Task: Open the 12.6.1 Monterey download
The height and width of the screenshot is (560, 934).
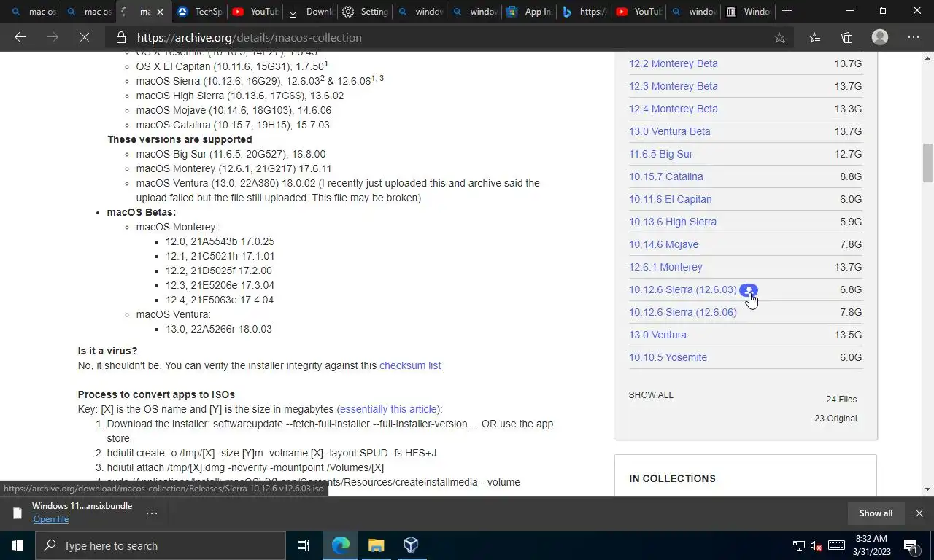Action: tap(665, 267)
